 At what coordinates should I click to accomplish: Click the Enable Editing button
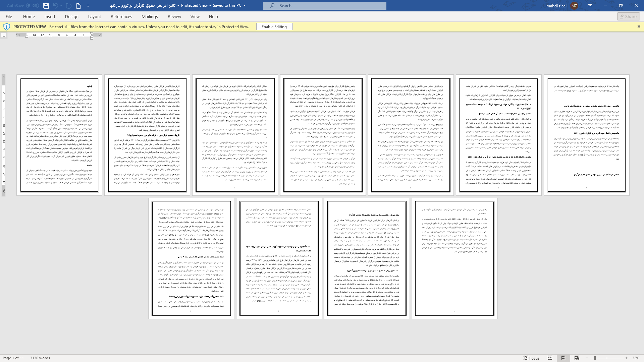coord(274,27)
